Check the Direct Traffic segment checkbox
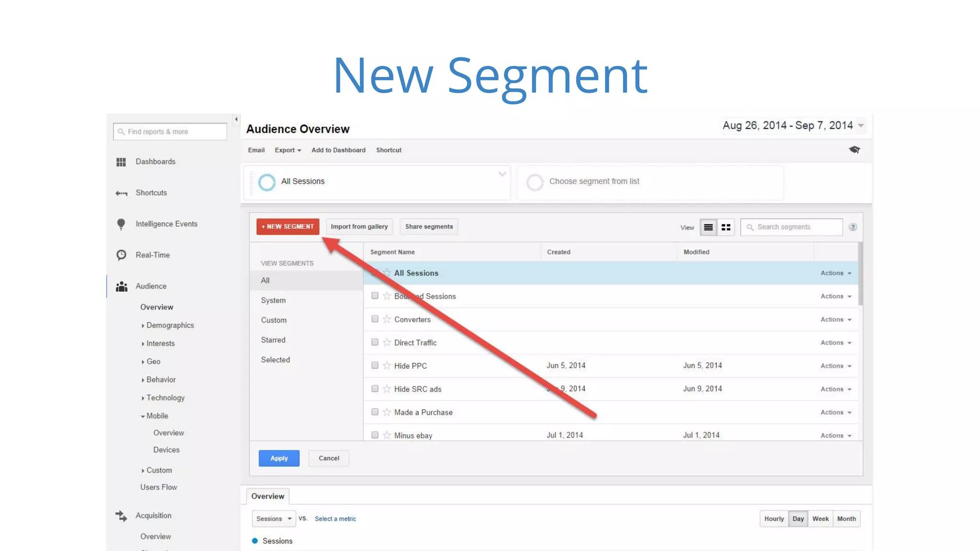This screenshot has width=980, height=551. coord(375,342)
